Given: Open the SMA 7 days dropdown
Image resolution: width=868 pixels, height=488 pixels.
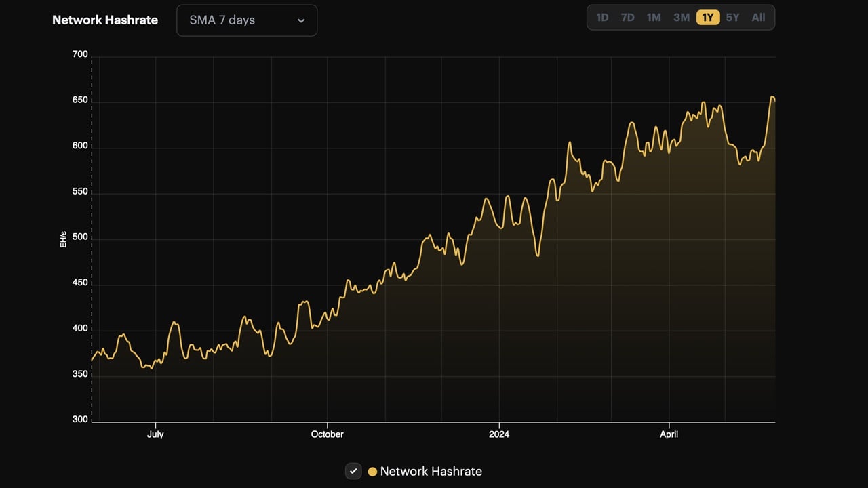Looking at the screenshot, I should [246, 20].
